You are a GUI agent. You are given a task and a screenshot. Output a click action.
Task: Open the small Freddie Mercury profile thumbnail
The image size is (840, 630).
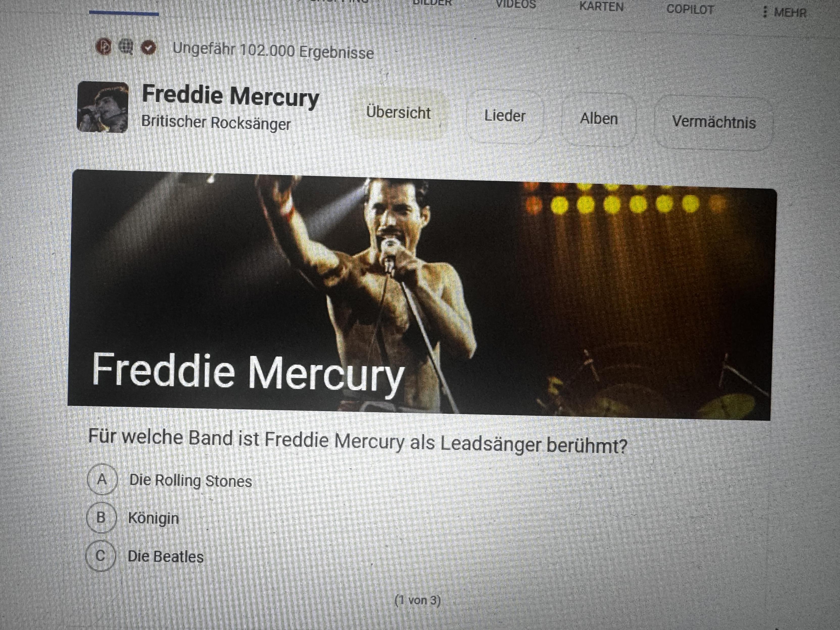pos(103,107)
